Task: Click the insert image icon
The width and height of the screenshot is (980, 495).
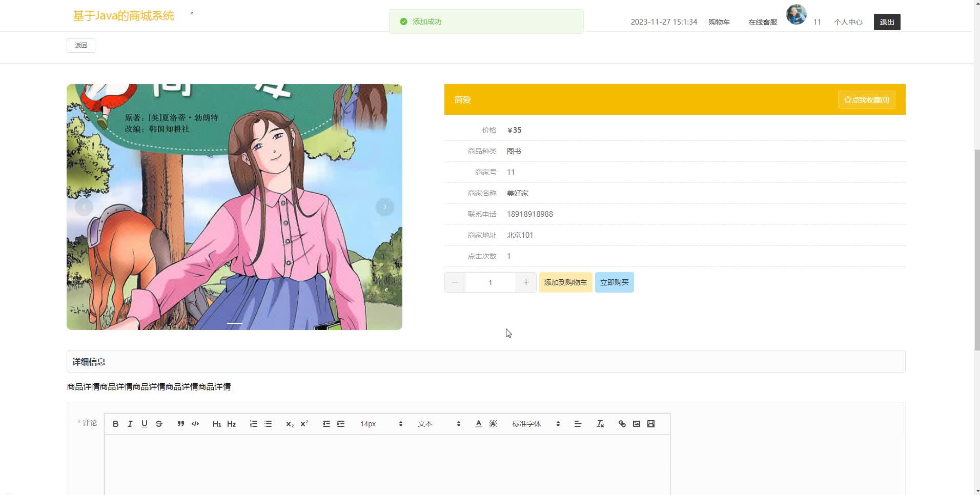Action: 636,424
